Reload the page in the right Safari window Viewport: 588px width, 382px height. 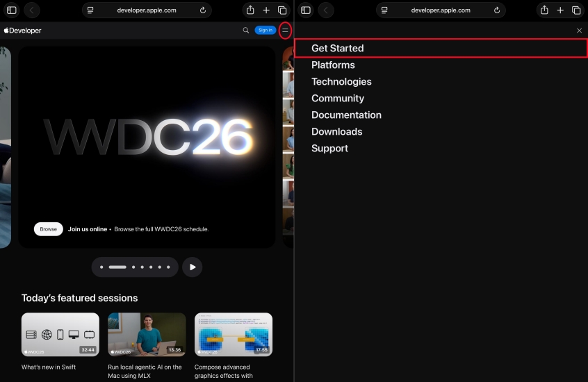[497, 10]
